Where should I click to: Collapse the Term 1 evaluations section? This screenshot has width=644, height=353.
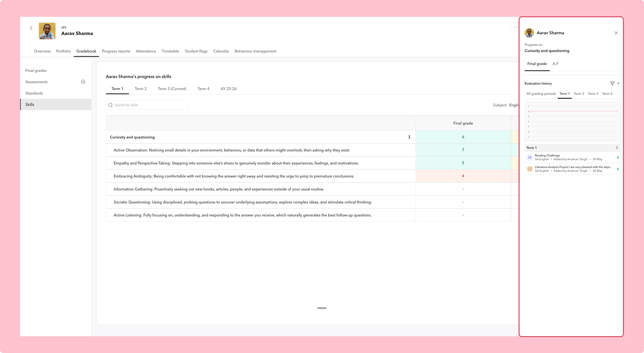pyautogui.click(x=617, y=148)
